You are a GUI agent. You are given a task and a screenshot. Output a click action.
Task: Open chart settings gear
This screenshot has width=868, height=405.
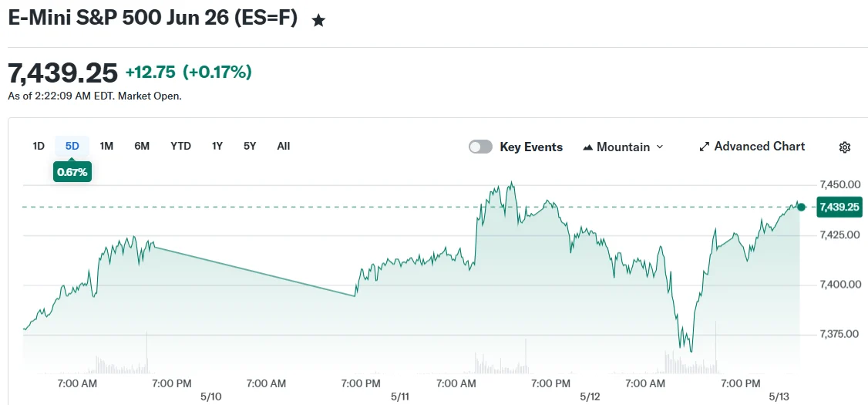pos(844,147)
